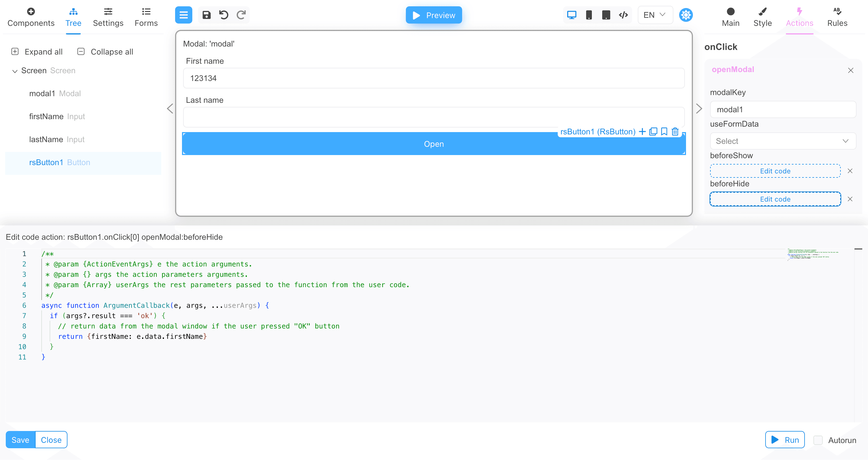Duplicate rsButton1 with the copy icon
Viewport: 868px width, 460px height.
[x=653, y=132]
